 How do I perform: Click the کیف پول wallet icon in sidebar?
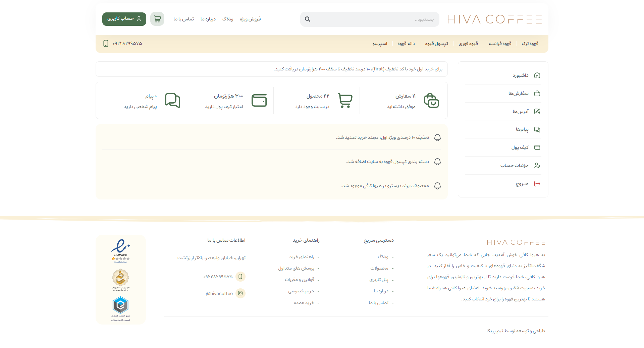pos(537,148)
